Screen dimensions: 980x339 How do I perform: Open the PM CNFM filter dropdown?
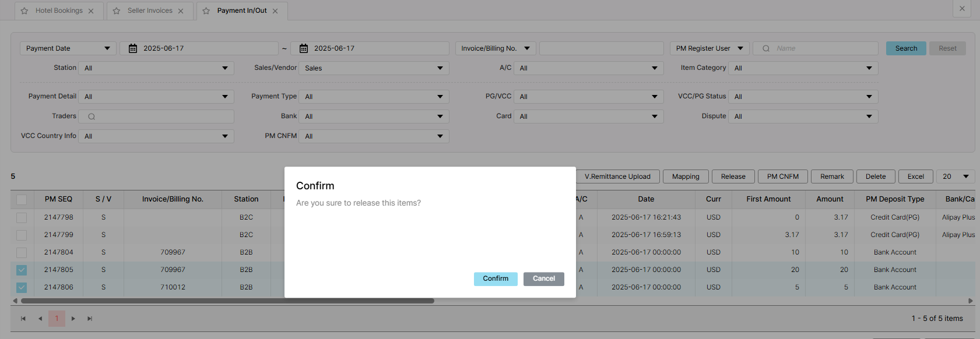point(374,136)
